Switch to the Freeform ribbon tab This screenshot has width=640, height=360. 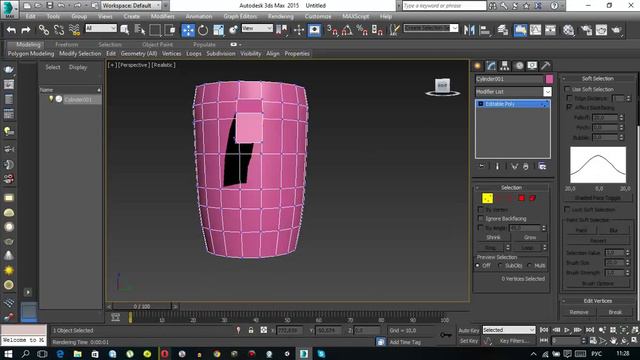pos(67,44)
